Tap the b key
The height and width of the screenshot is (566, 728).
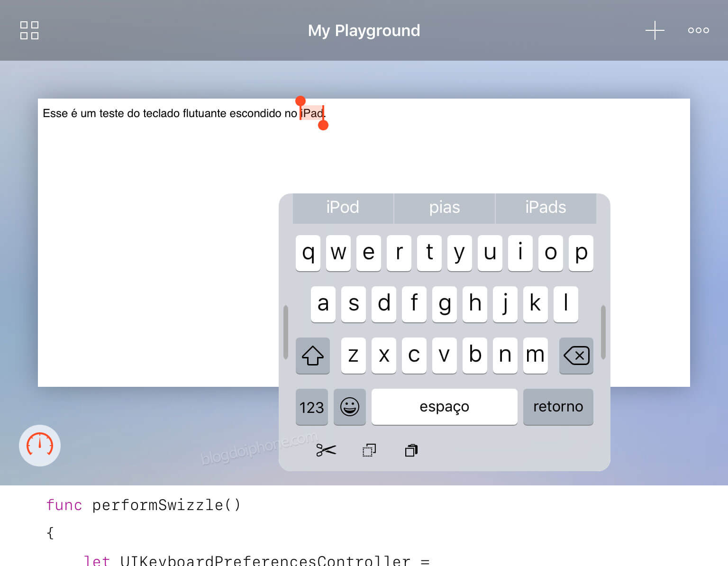(475, 356)
